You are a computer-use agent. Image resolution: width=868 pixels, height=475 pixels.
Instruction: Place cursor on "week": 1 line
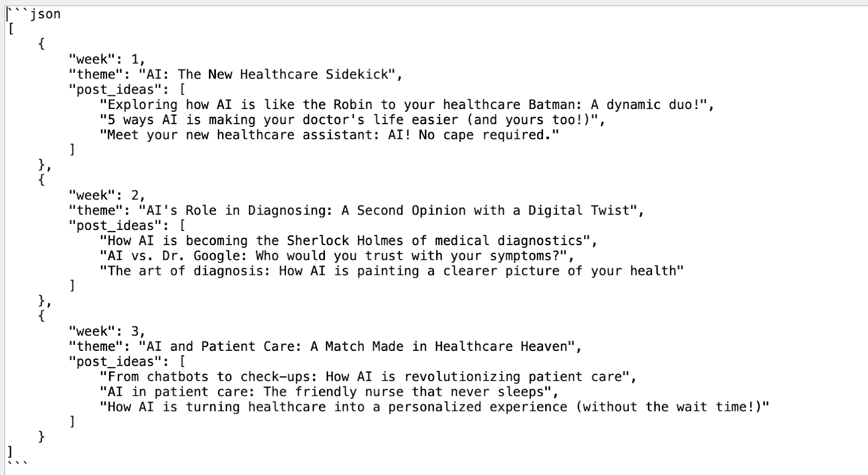point(107,60)
